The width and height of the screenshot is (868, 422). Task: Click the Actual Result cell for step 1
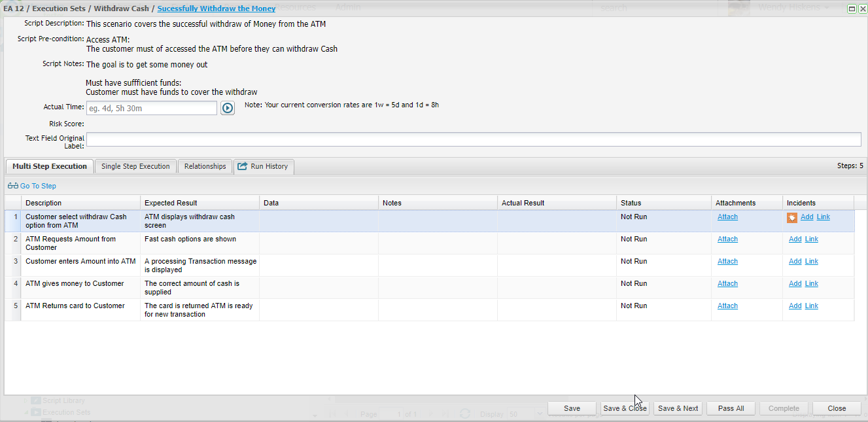click(x=556, y=221)
